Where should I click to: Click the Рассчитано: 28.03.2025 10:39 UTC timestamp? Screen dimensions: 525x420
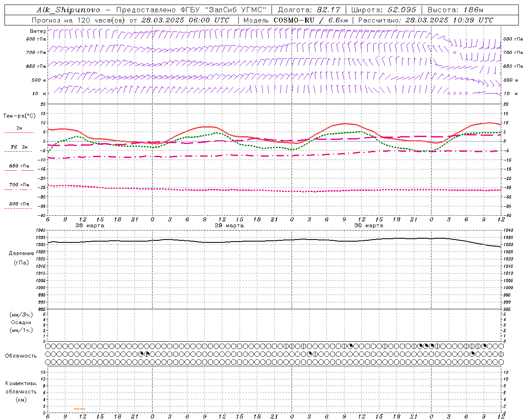tap(426, 20)
